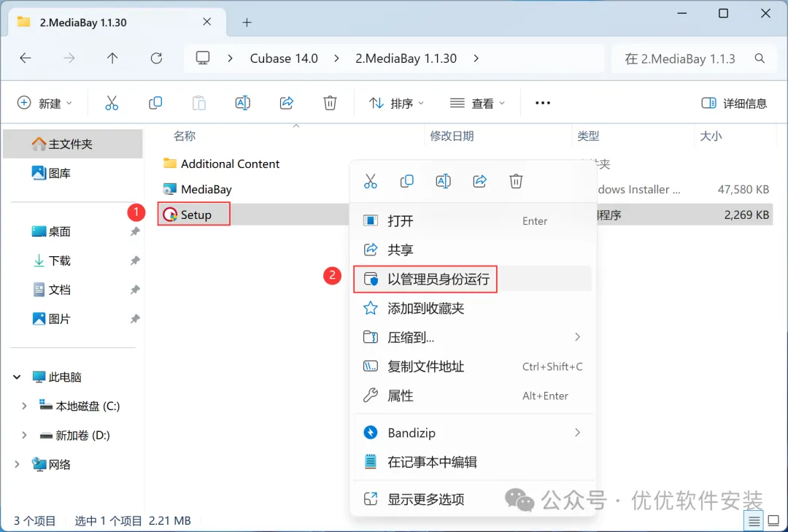788x532 pixels.
Task: Click the Delete icon in the context menu
Action: click(516, 181)
